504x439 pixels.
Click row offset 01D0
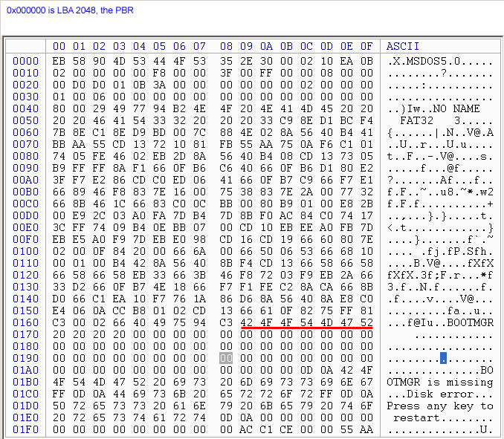click(25, 406)
